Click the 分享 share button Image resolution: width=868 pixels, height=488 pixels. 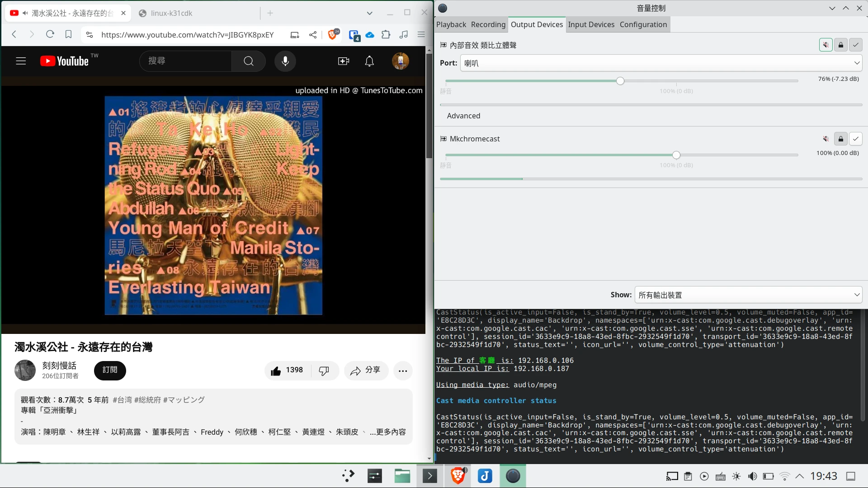tap(366, 371)
